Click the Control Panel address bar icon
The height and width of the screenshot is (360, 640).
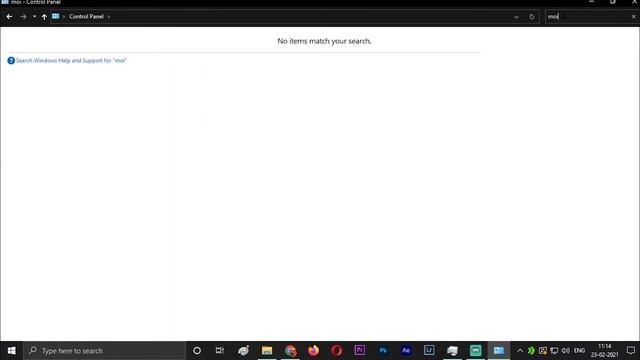[x=56, y=16]
